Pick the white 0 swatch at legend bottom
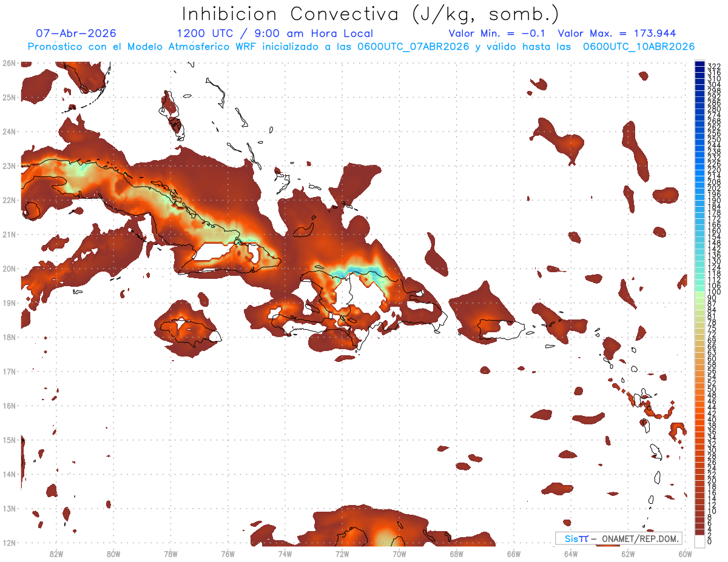 700,541
